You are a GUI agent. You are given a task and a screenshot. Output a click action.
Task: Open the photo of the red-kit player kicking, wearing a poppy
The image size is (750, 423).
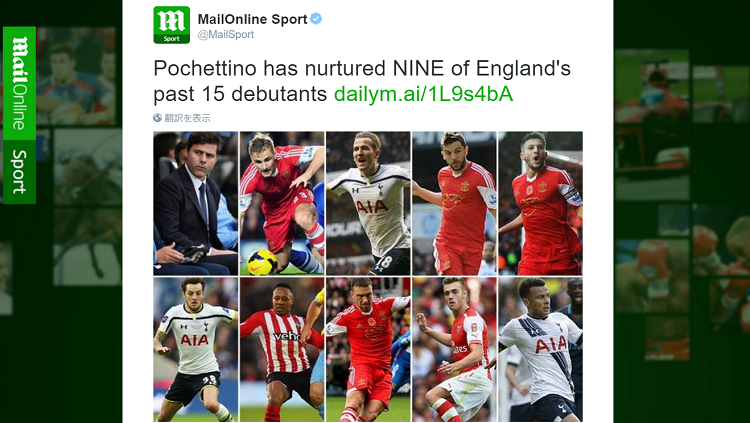tap(368, 349)
